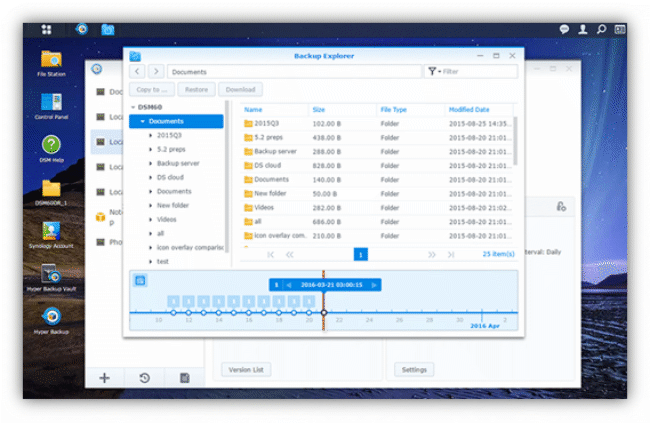Open the widgets panel icon
The height and width of the screenshot is (423, 650).
pyautogui.click(x=620, y=29)
